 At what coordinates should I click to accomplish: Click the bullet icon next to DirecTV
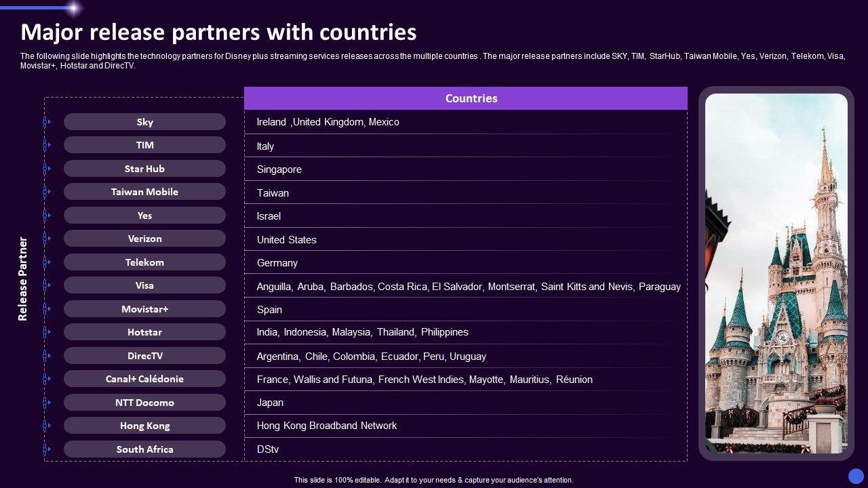pyautogui.click(x=46, y=356)
